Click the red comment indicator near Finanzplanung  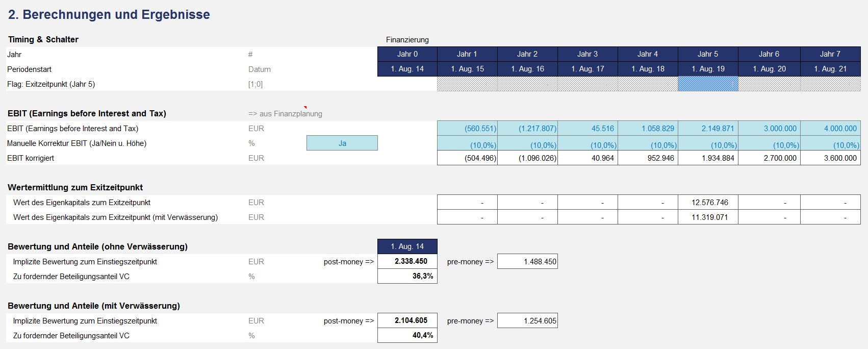[x=305, y=108]
